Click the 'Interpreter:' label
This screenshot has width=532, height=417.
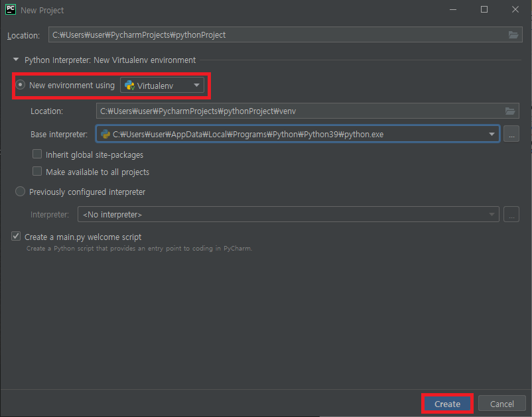click(x=50, y=215)
